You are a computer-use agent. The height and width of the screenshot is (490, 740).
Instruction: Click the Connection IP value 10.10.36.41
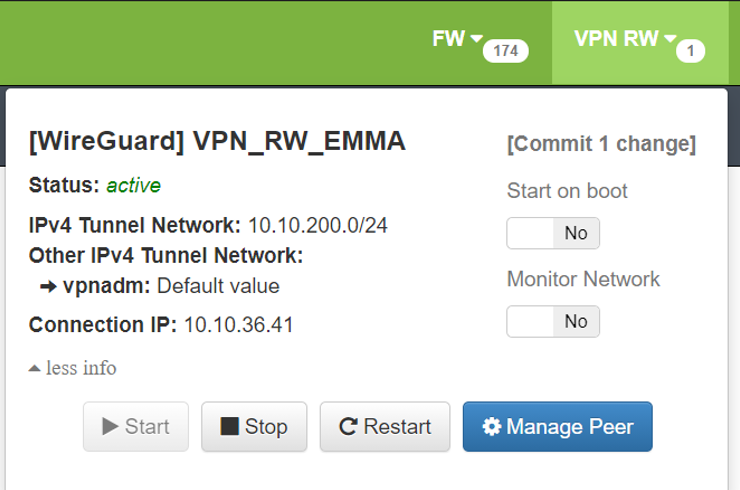click(238, 325)
